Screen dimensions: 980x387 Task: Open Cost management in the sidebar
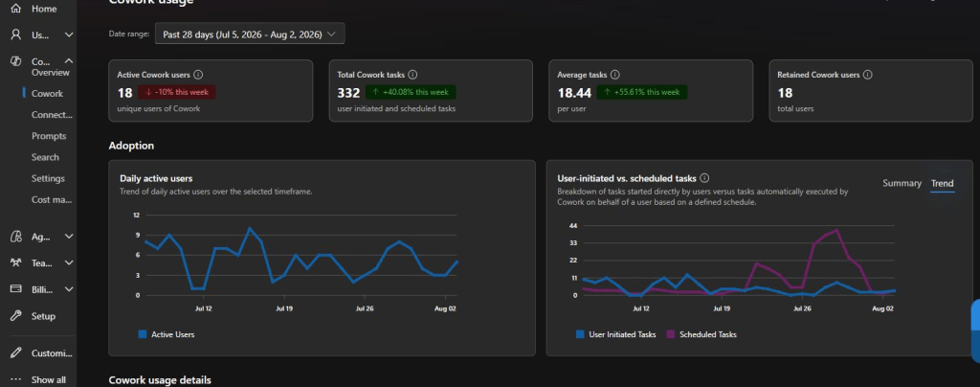coord(52,200)
